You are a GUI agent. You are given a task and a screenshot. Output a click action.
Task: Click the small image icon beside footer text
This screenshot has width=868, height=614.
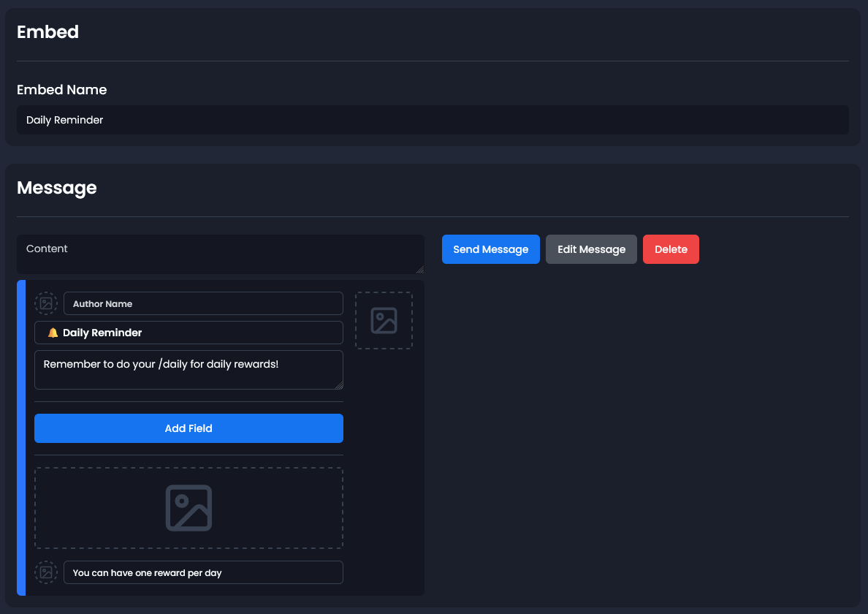pos(46,572)
